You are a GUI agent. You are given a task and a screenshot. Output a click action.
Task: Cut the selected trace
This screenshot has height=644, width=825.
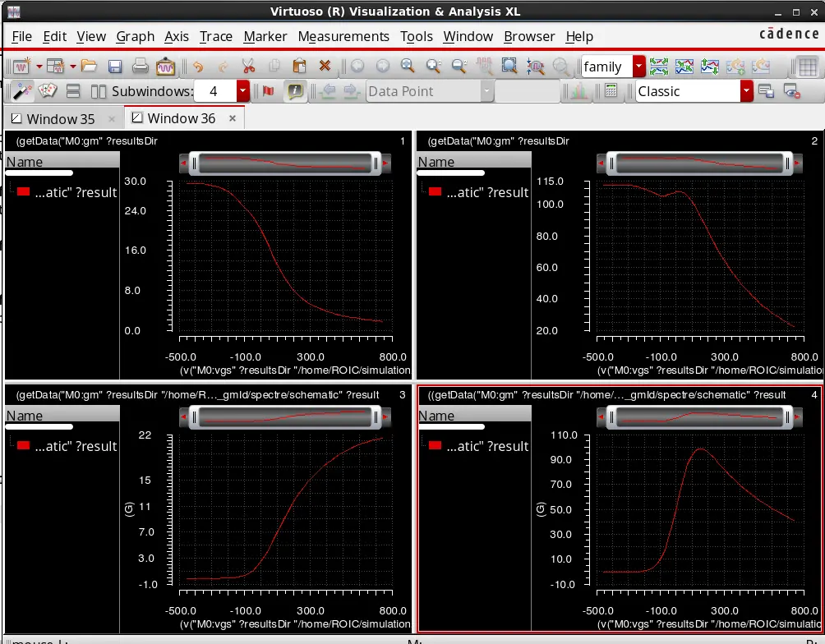tap(248, 67)
